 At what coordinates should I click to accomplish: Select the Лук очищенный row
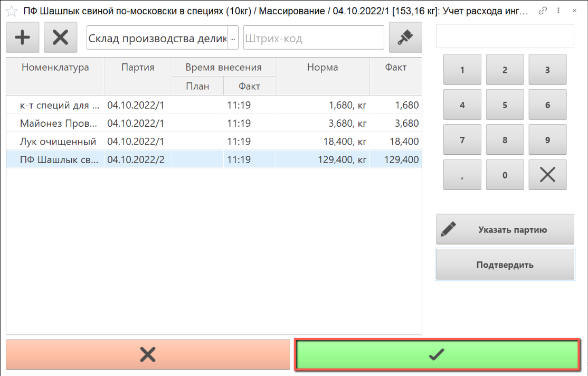pos(58,142)
